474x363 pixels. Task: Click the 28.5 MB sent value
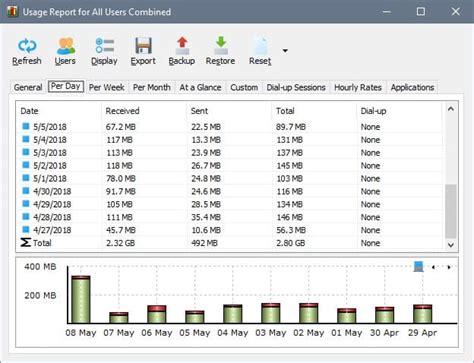[x=206, y=204]
